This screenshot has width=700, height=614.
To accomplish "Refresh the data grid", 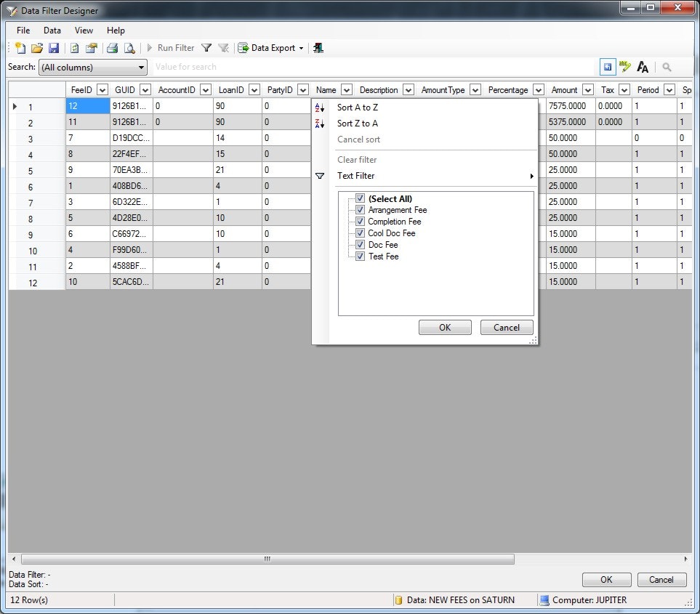I will (x=76, y=48).
